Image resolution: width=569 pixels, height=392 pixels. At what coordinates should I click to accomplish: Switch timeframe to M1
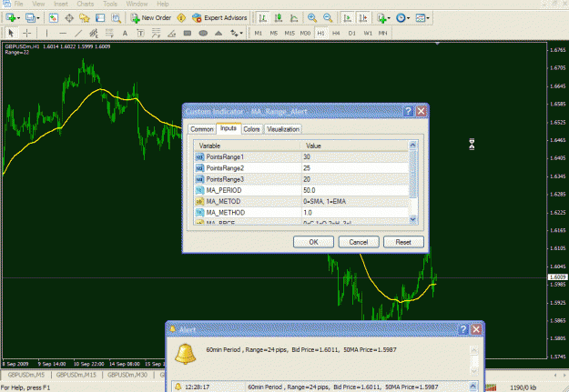pyautogui.click(x=259, y=33)
